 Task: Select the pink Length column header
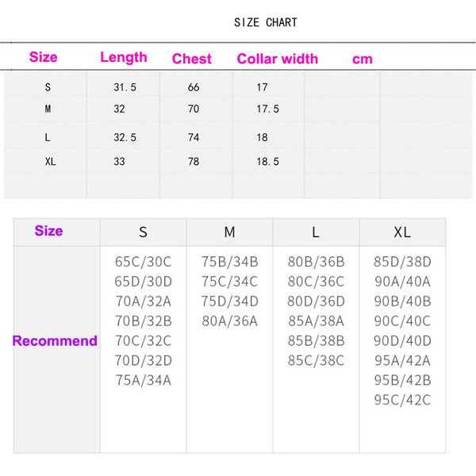pos(124,57)
